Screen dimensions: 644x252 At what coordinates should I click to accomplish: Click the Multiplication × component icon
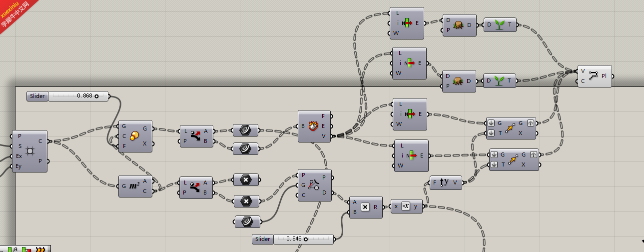tap(365, 207)
